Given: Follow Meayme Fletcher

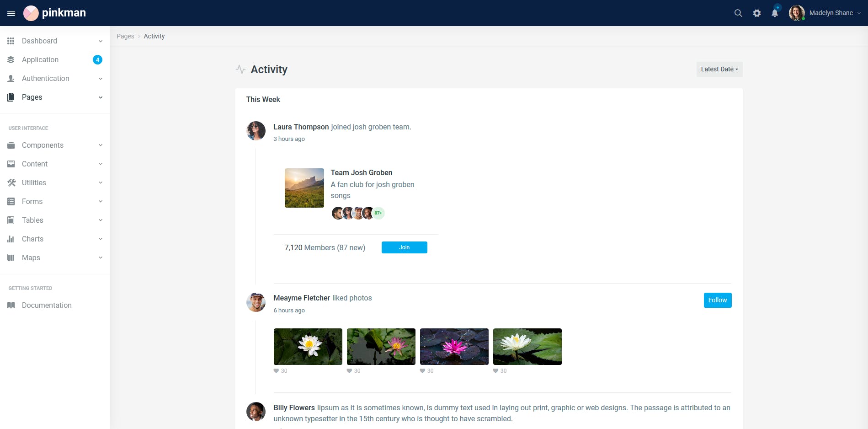Looking at the screenshot, I should (x=717, y=300).
